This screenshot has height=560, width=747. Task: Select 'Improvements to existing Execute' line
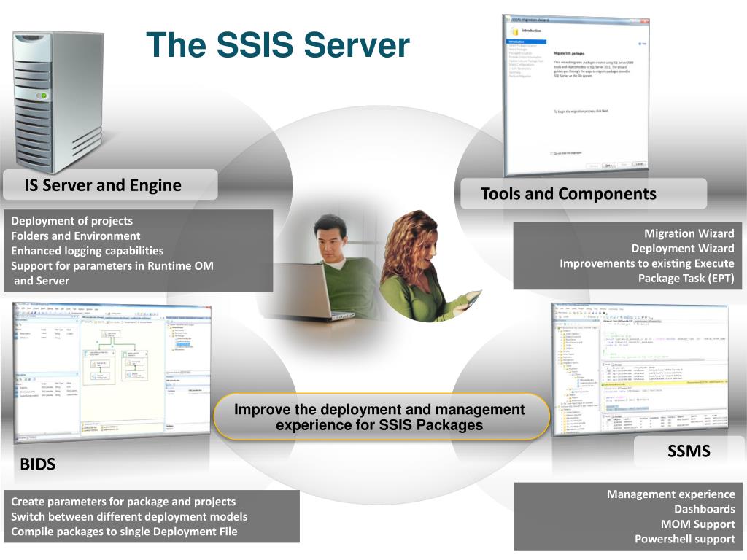point(647,263)
